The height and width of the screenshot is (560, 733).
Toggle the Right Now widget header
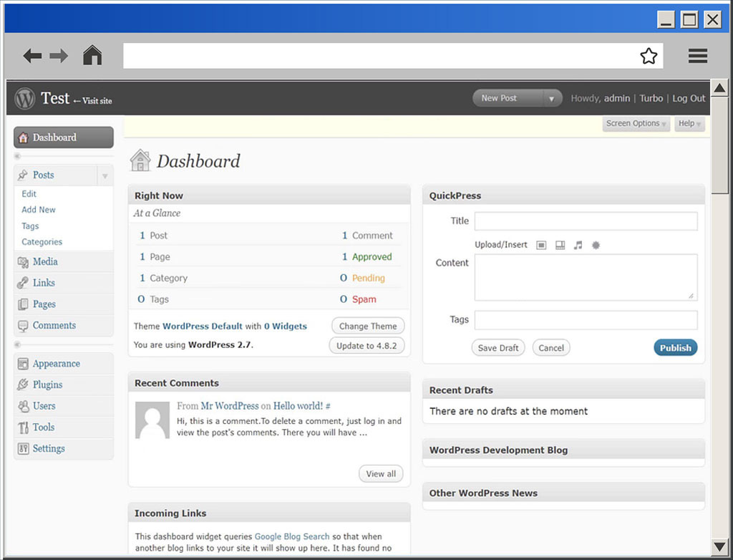tap(269, 195)
